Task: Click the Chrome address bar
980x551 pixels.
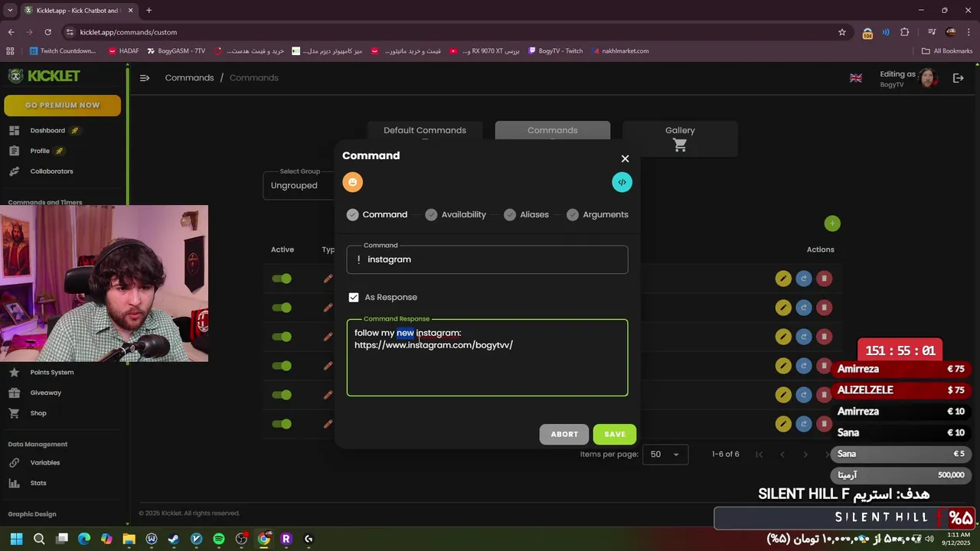Action: click(452, 32)
